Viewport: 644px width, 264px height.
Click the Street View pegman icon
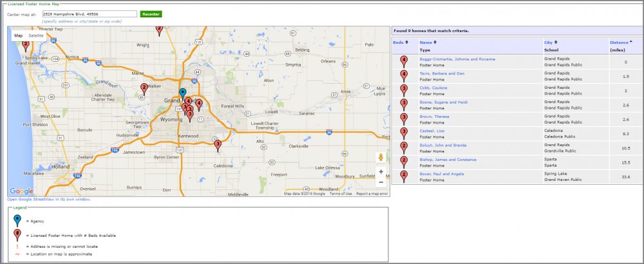tap(381, 158)
